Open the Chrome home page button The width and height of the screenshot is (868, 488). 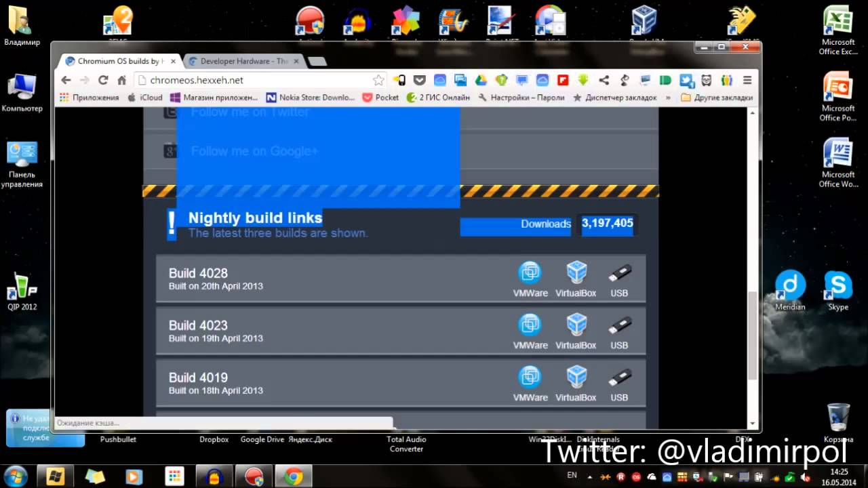(x=121, y=80)
